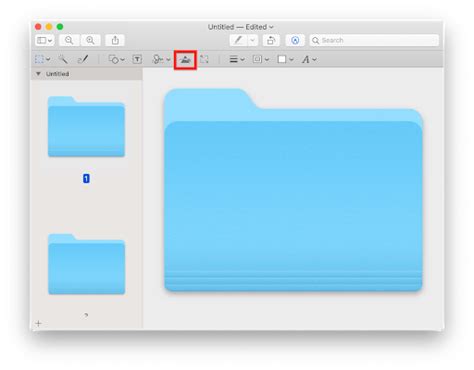Rotate the image with the Rotate button
Viewport: 474px width, 370px height.
[x=271, y=40]
